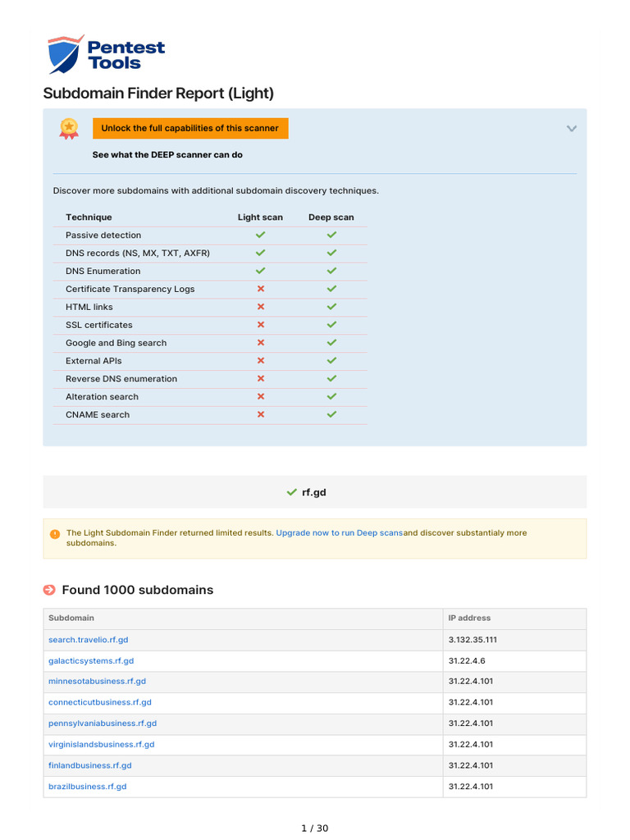This screenshot has height=840, width=630.
Task: Open galacticsystems.rf.gd subdomain link
Action: pyautogui.click(x=91, y=660)
